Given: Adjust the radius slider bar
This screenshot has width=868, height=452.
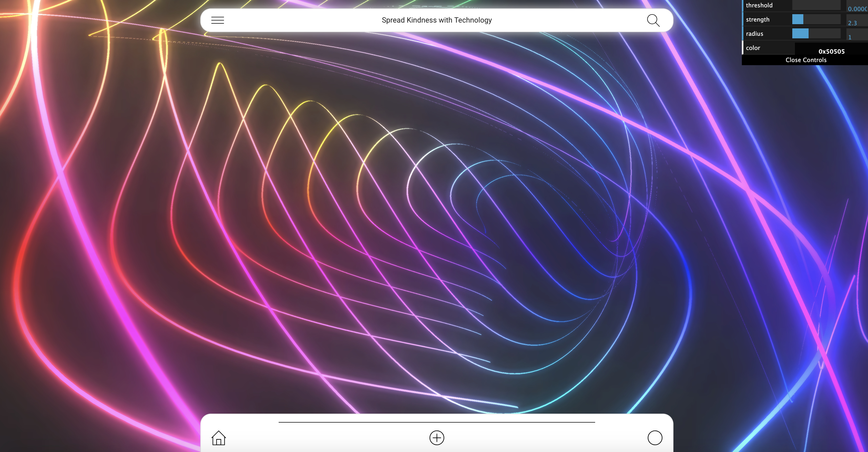Looking at the screenshot, I should pos(816,33).
